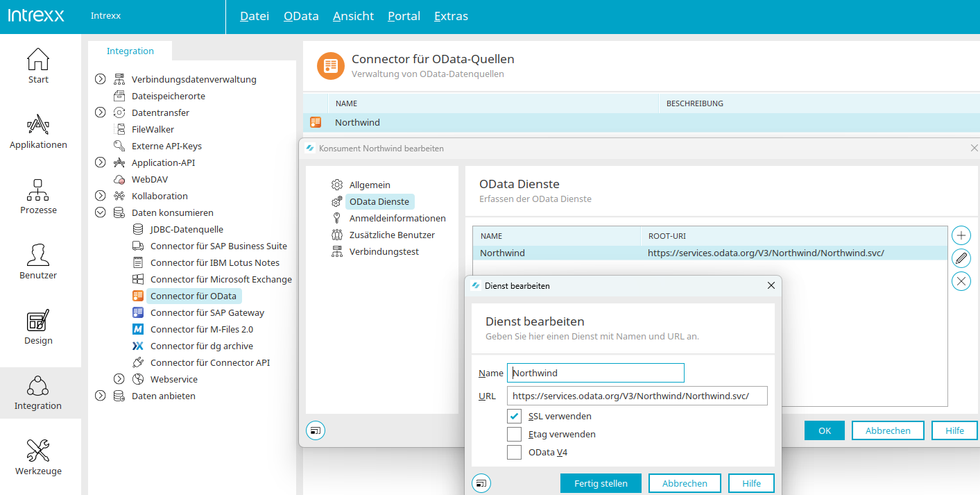The height and width of the screenshot is (495, 980).
Task: Click the Dateispeicherorte icon
Action: click(x=119, y=96)
